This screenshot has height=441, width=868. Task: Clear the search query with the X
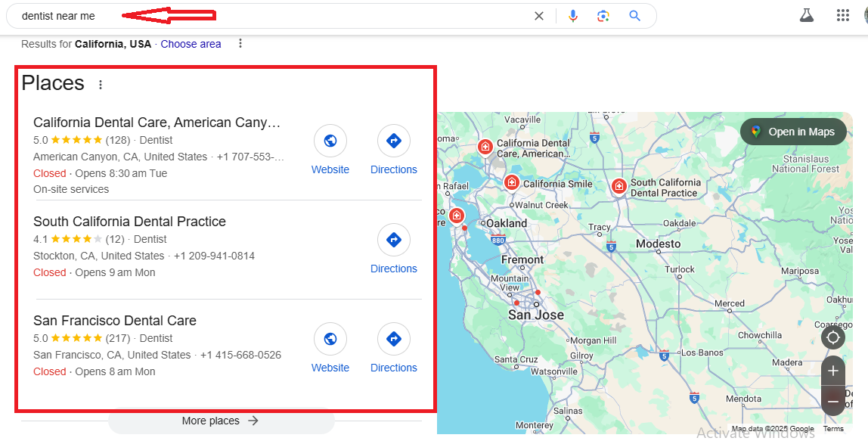[x=538, y=15]
